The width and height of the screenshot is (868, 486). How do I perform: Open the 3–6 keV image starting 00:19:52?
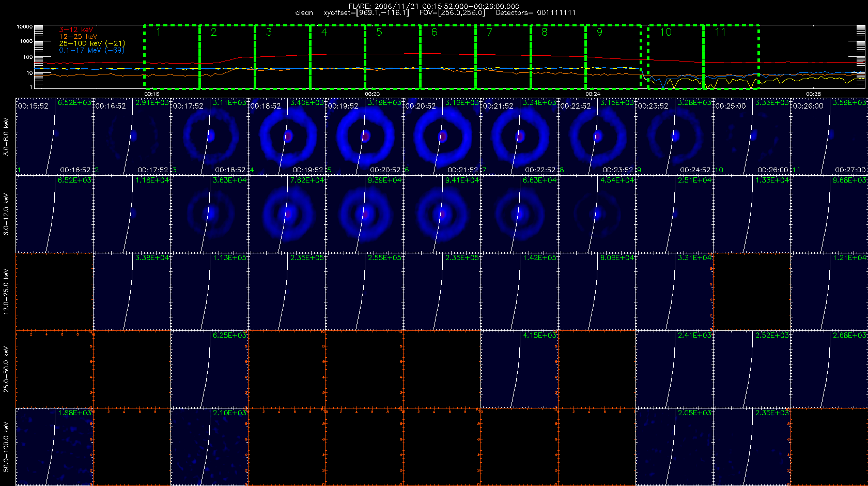pyautogui.click(x=364, y=136)
